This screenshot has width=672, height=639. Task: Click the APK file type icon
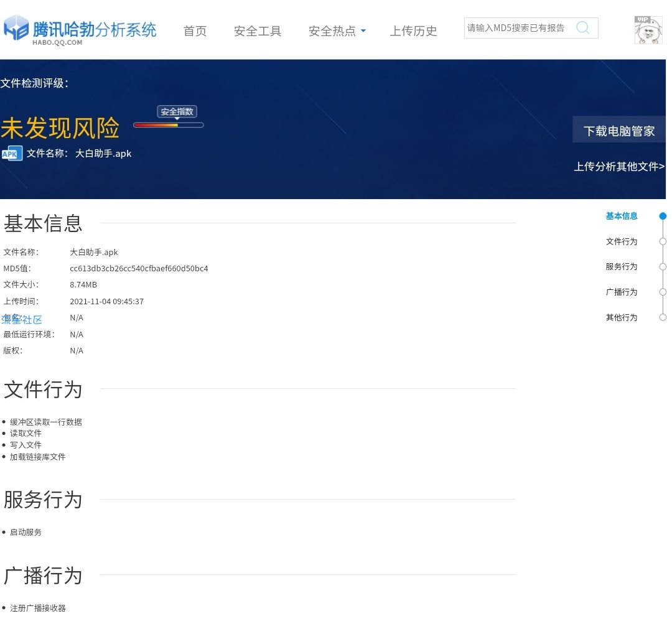(x=12, y=154)
